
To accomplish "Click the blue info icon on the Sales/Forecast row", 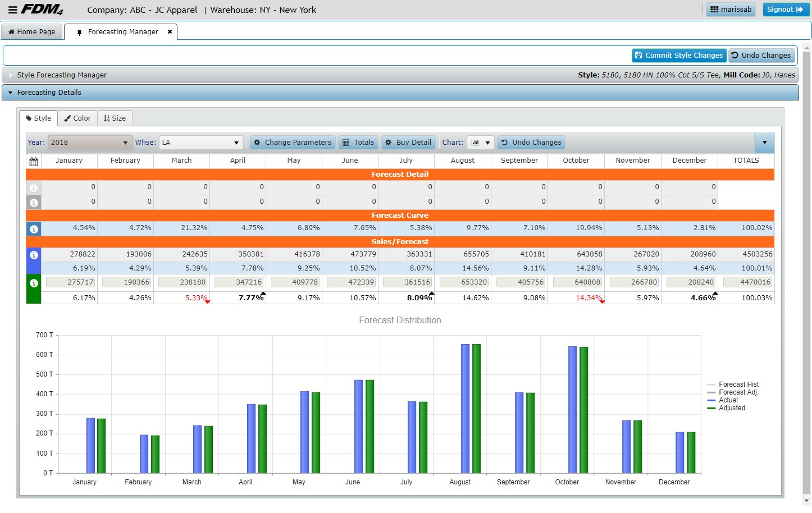I will (34, 255).
